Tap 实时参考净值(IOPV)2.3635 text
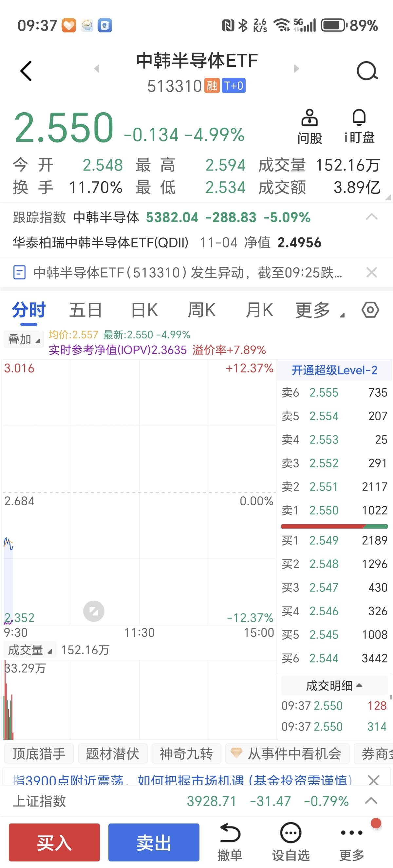This screenshot has width=393, height=868. (x=118, y=350)
